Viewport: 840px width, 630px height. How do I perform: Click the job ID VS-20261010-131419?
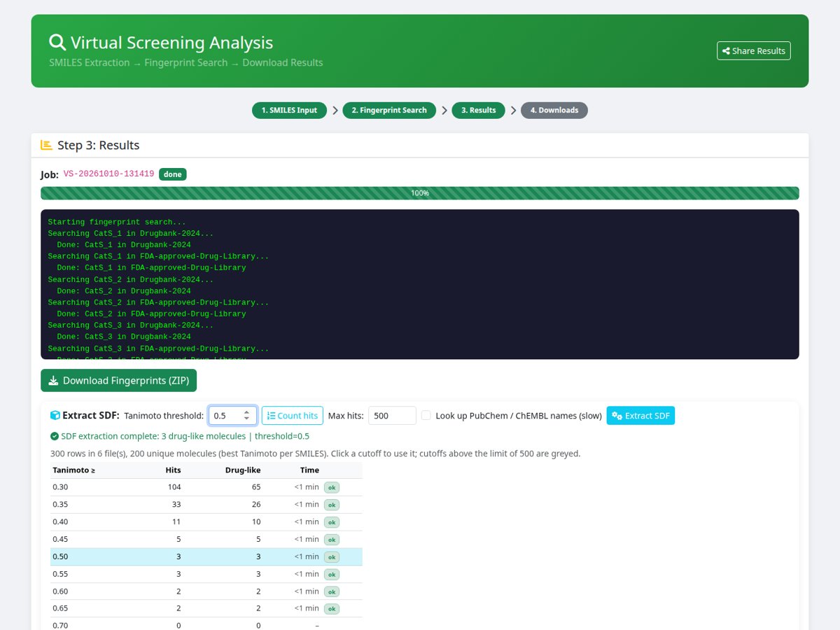pos(108,174)
